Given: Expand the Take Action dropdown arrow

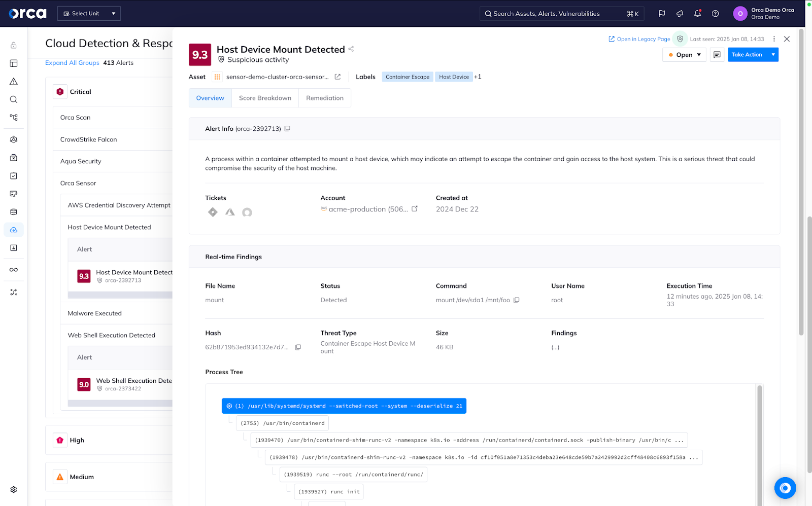Looking at the screenshot, I should click(773, 55).
